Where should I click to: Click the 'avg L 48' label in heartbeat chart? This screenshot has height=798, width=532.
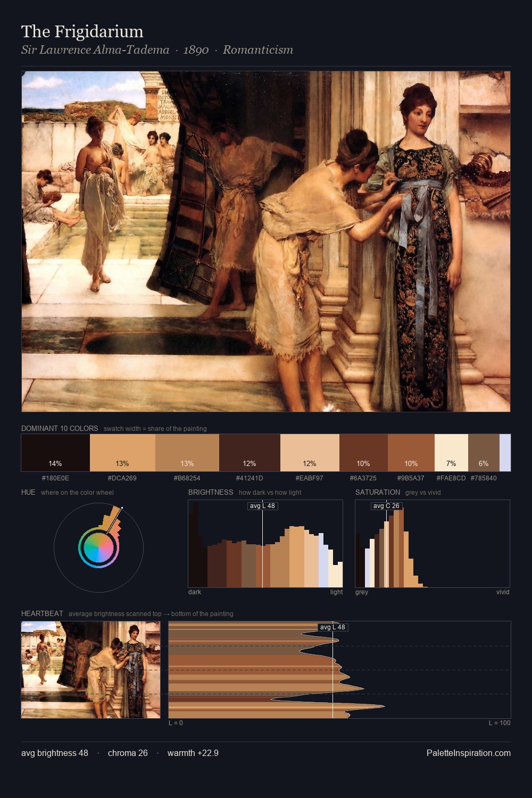[333, 627]
